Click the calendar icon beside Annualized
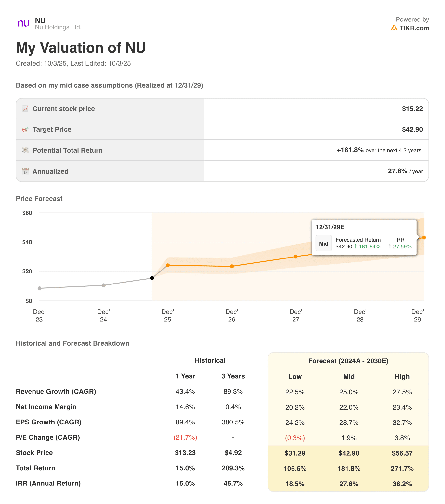The height and width of the screenshot is (504, 445). (x=25, y=171)
